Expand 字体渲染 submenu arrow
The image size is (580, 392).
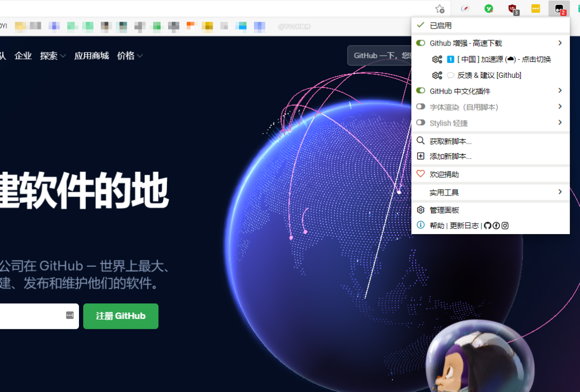coord(560,106)
